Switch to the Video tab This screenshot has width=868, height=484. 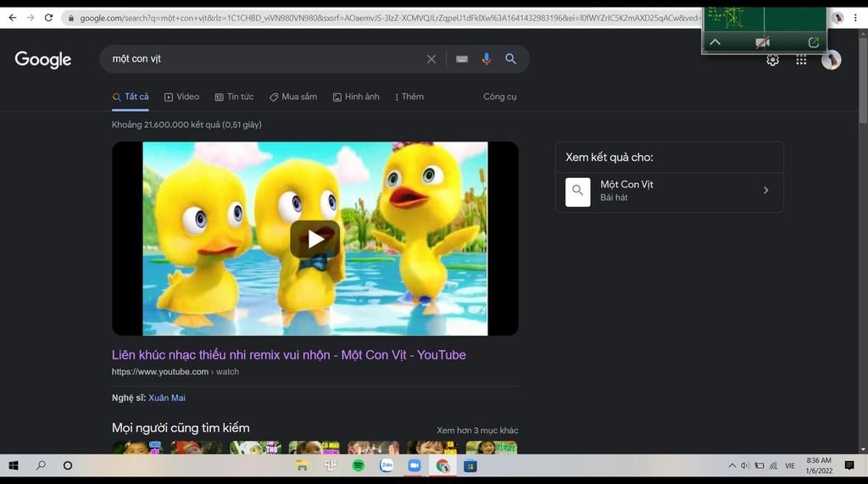181,97
